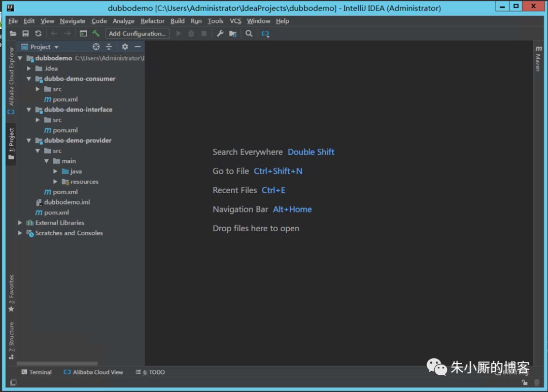Screen dimensions: 548x392
Task: Open the Window menu
Action: pyautogui.click(x=258, y=21)
